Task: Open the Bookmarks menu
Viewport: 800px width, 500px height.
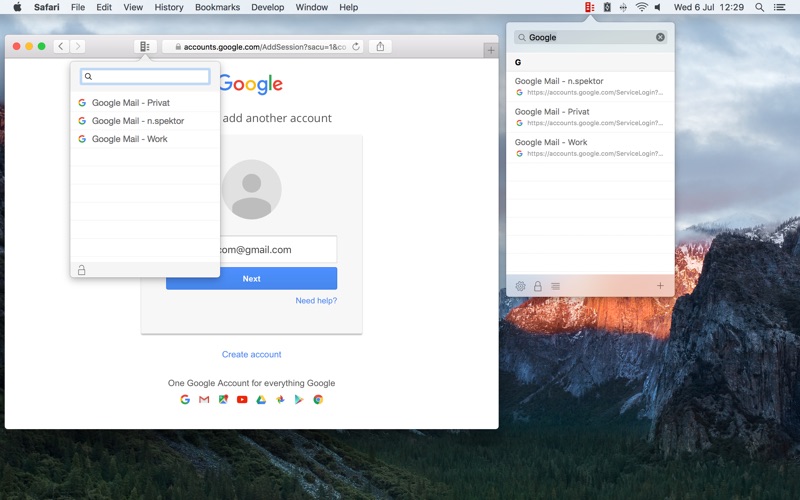Action: [x=217, y=7]
